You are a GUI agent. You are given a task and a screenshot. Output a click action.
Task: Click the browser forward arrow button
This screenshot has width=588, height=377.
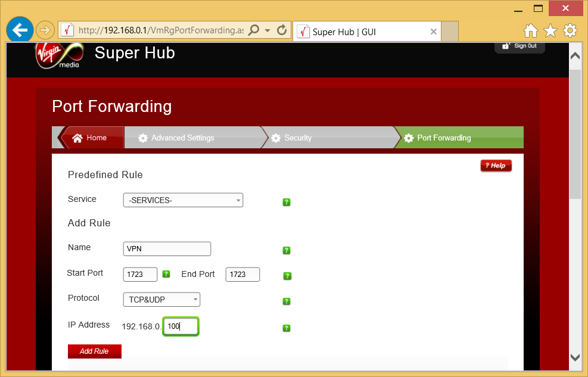click(45, 30)
